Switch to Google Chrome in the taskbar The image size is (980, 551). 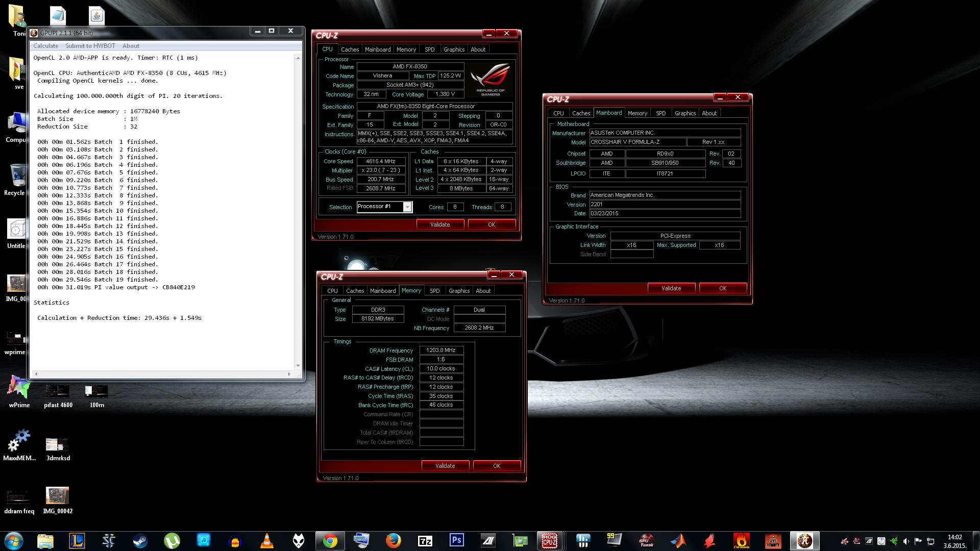330,540
